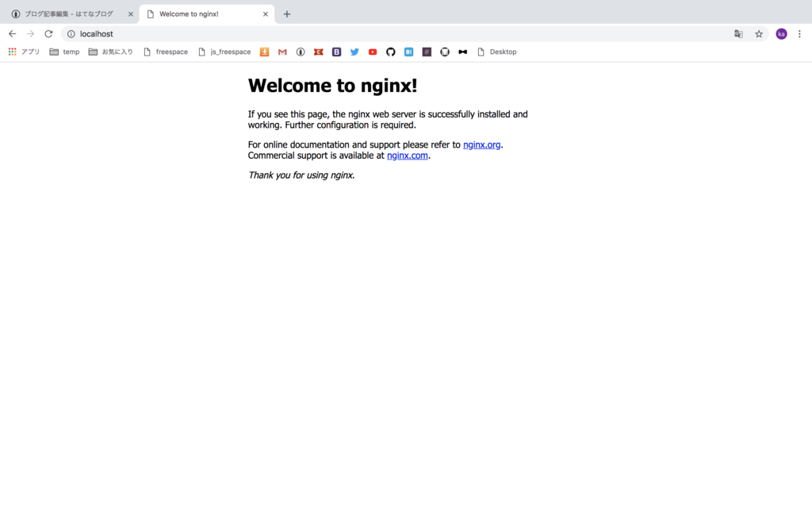Open the Hatena Blog circled-pen bookmark icon
The image size is (812, 508).
[301, 52]
